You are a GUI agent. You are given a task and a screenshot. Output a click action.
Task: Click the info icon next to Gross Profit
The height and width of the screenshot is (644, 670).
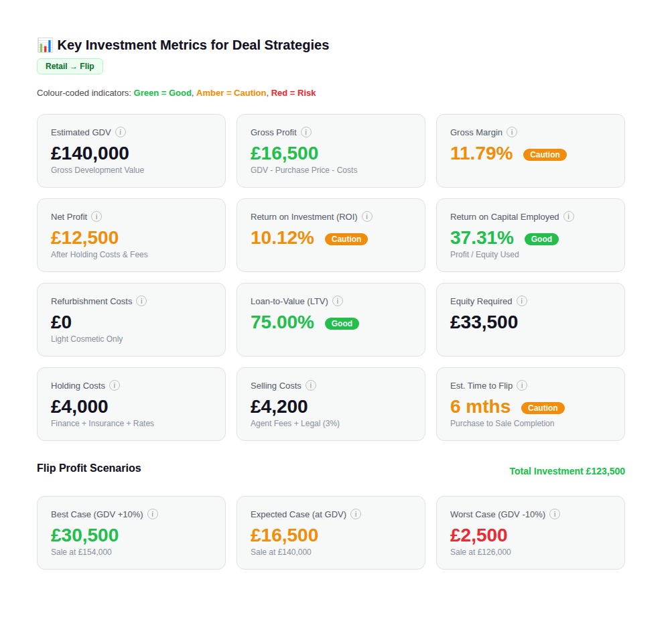(x=306, y=132)
